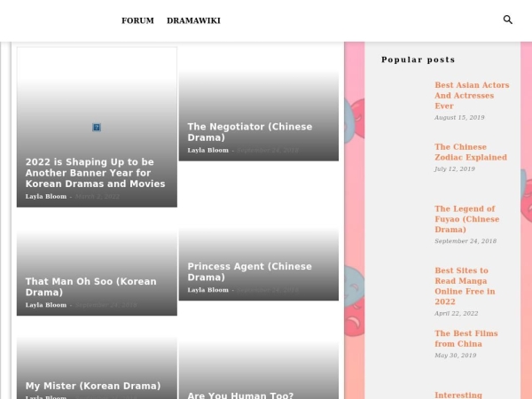Click the broken image placeholder icon
532x399 pixels.
(x=97, y=127)
